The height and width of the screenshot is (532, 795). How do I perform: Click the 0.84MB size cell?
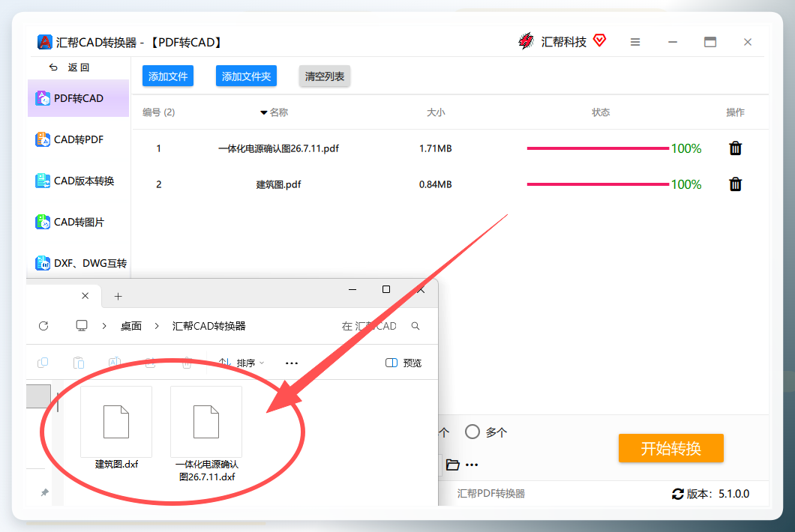point(436,184)
